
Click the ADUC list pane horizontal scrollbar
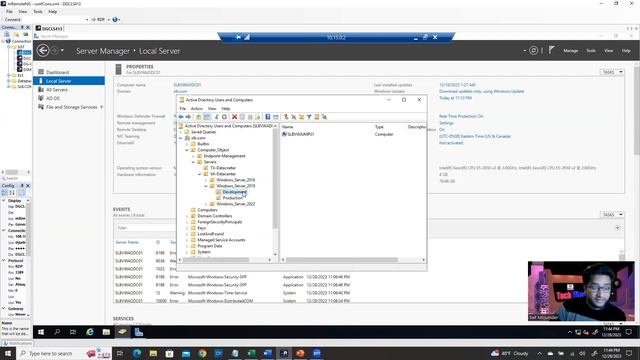tap(342, 260)
